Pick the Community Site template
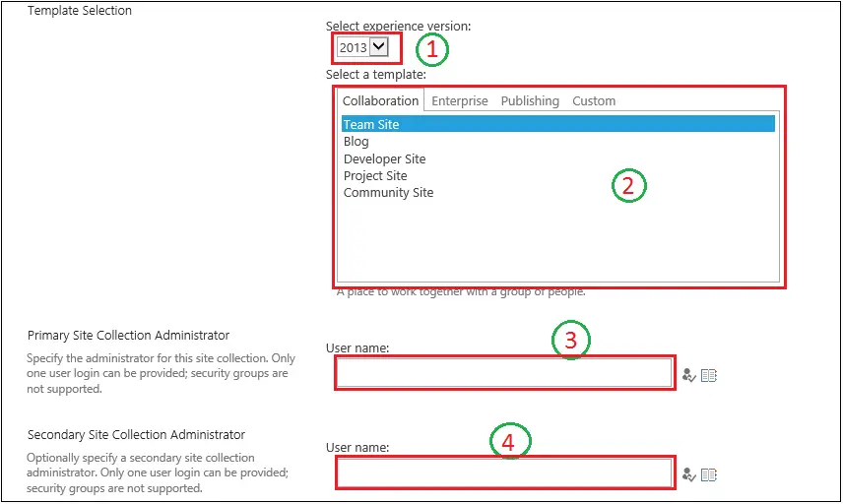This screenshot has width=843, height=504. click(388, 192)
